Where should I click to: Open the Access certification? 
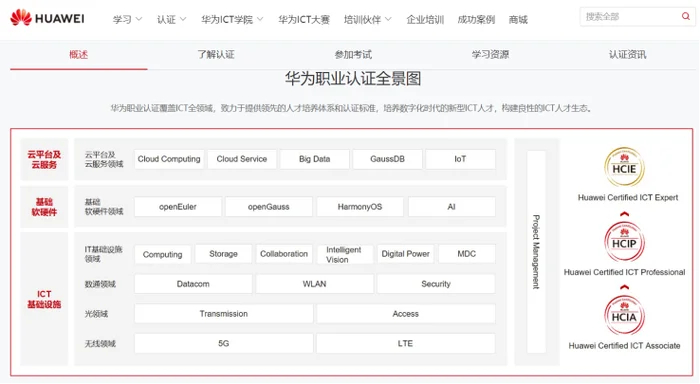click(406, 314)
